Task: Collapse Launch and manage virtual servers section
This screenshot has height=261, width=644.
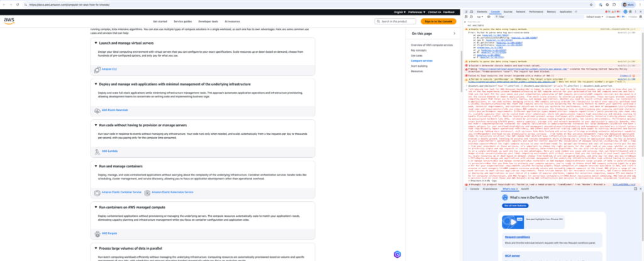Action: click(96, 43)
